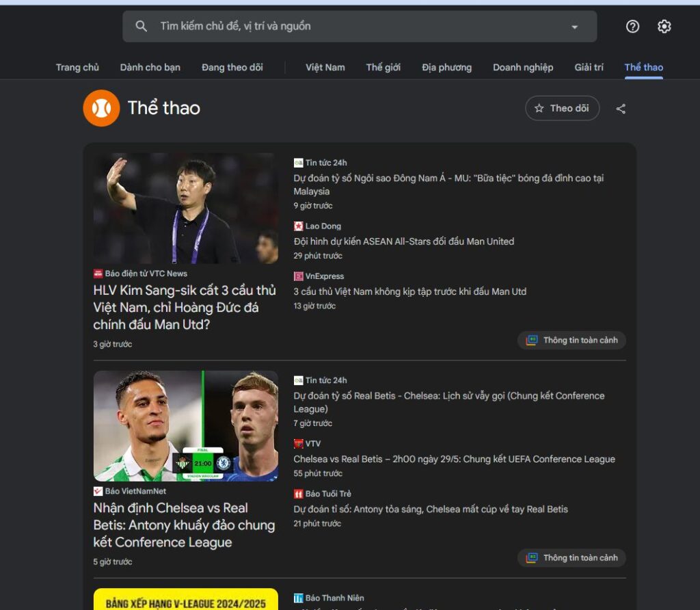Image resolution: width=700 pixels, height=610 pixels.
Task: Open Dự đoán tỷ số Real Betis - Chelsea article
Action: coord(448,402)
